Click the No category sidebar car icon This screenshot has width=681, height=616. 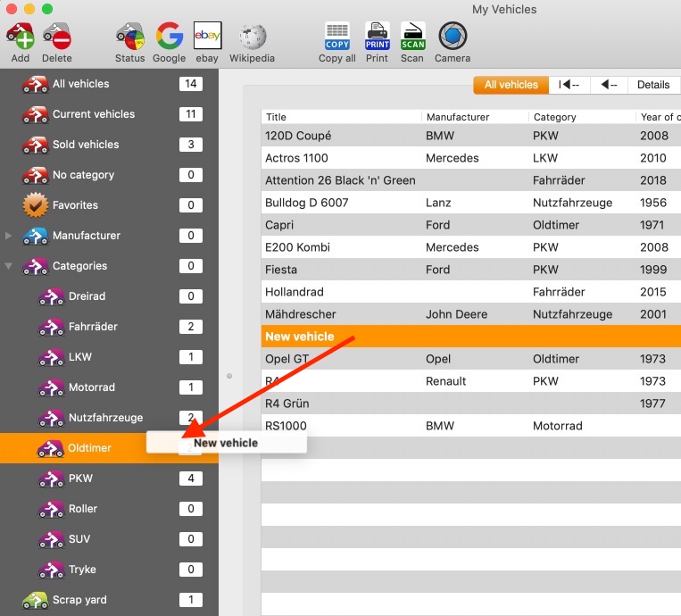pos(35,175)
